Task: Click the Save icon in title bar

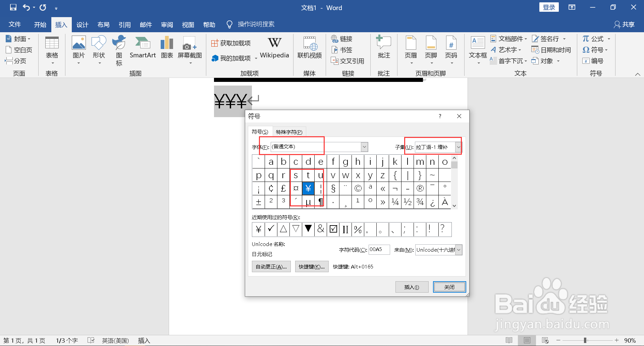Action: click(13, 7)
